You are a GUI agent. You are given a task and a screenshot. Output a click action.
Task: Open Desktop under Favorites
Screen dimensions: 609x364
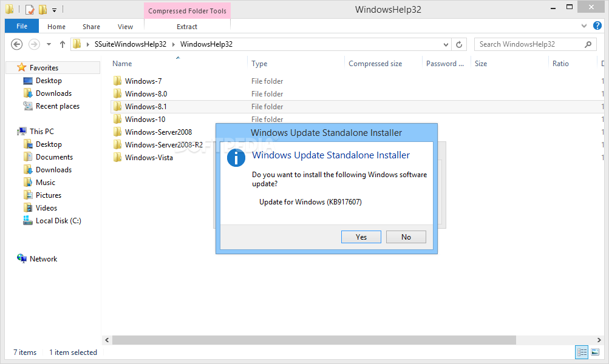[49, 80]
